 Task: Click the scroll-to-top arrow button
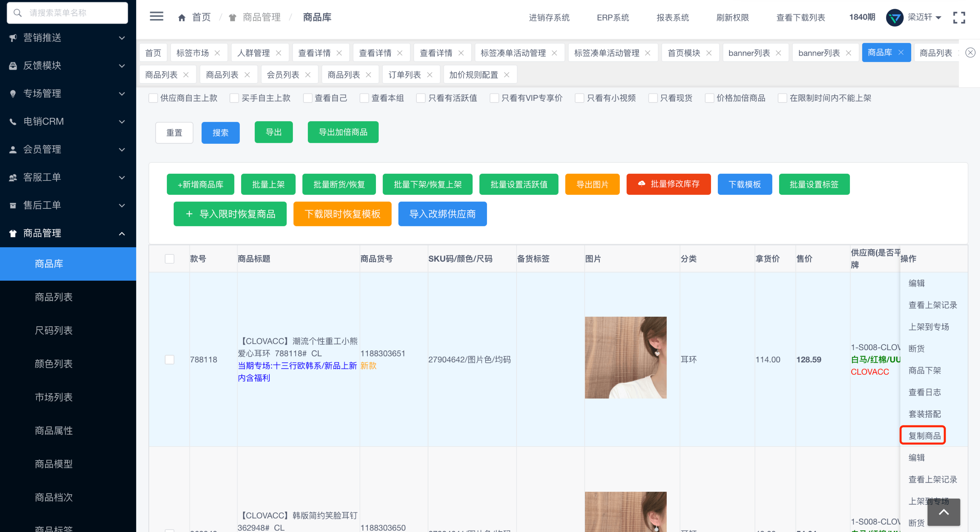tap(944, 512)
